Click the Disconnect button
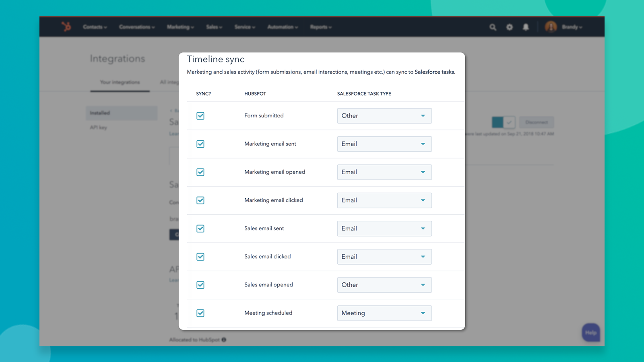Screen dimensions: 644x362 (537, 122)
